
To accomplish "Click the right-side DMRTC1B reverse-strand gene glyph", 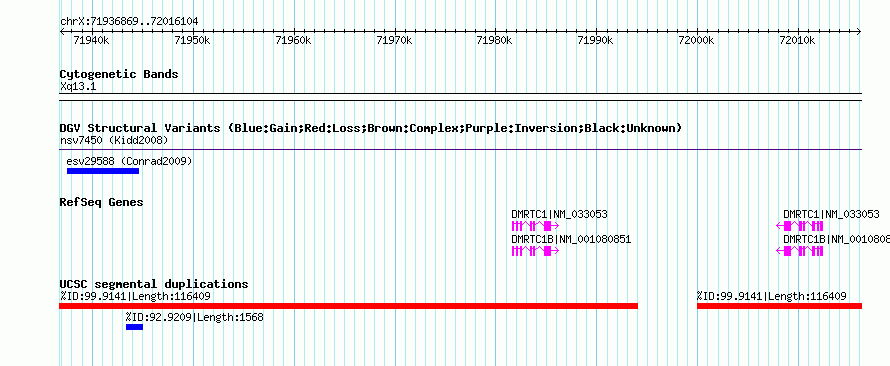I will tap(800, 251).
